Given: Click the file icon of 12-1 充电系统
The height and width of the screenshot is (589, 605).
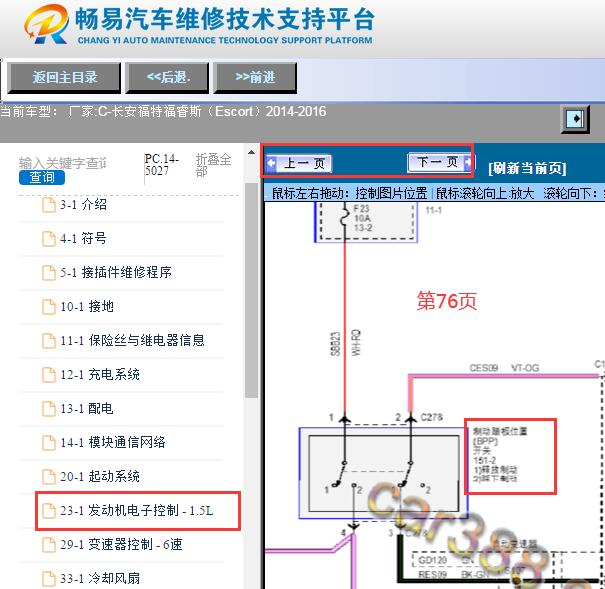Looking at the screenshot, I should pyautogui.click(x=49, y=375).
